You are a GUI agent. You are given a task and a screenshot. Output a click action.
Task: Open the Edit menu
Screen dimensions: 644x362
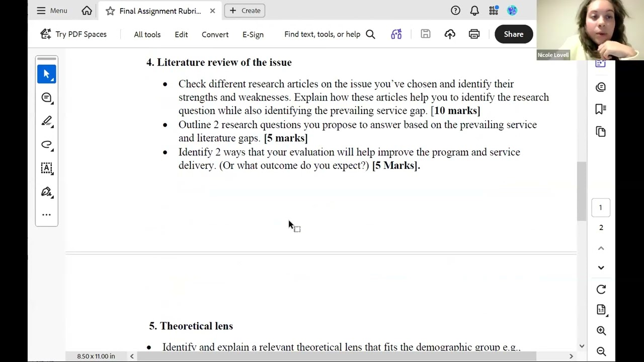(x=181, y=34)
